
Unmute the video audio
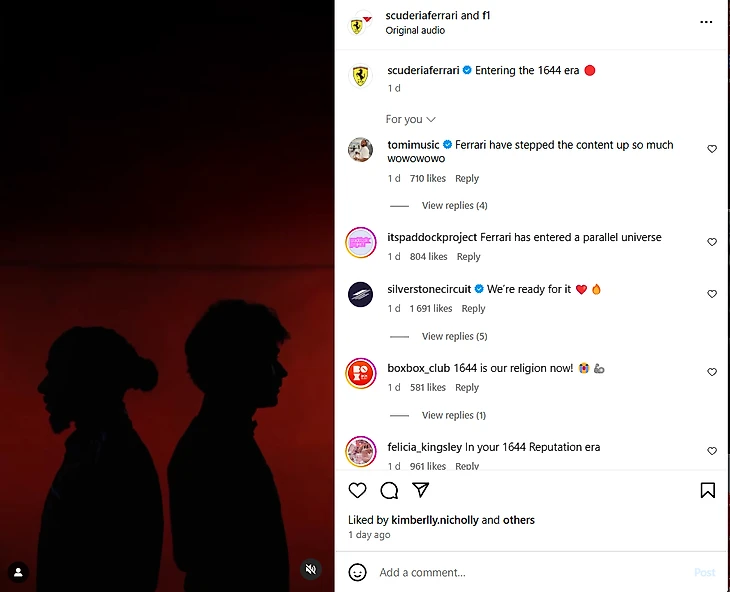coord(311,569)
